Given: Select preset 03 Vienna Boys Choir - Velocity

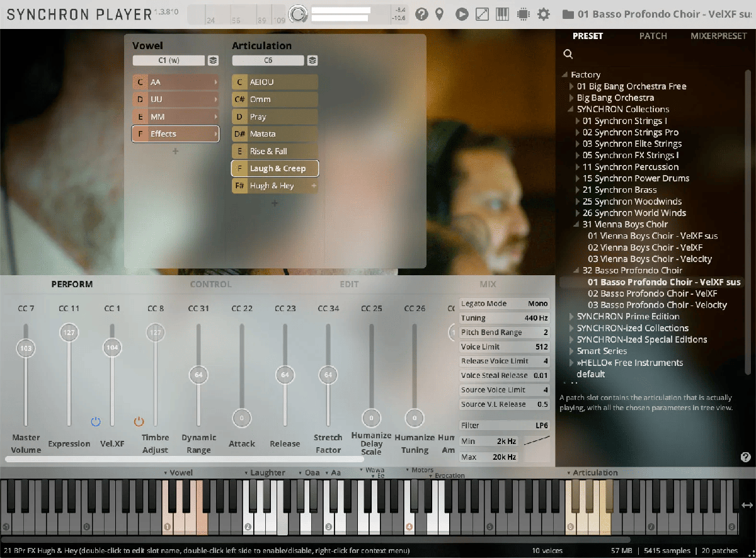Looking at the screenshot, I should click(650, 259).
